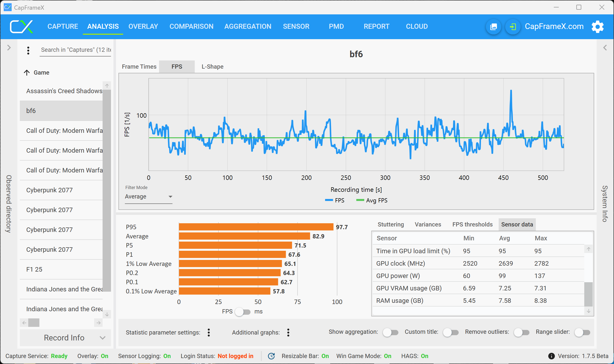Enable the Range slider toggle
Image resolution: width=614 pixels, height=364 pixels.
click(582, 332)
